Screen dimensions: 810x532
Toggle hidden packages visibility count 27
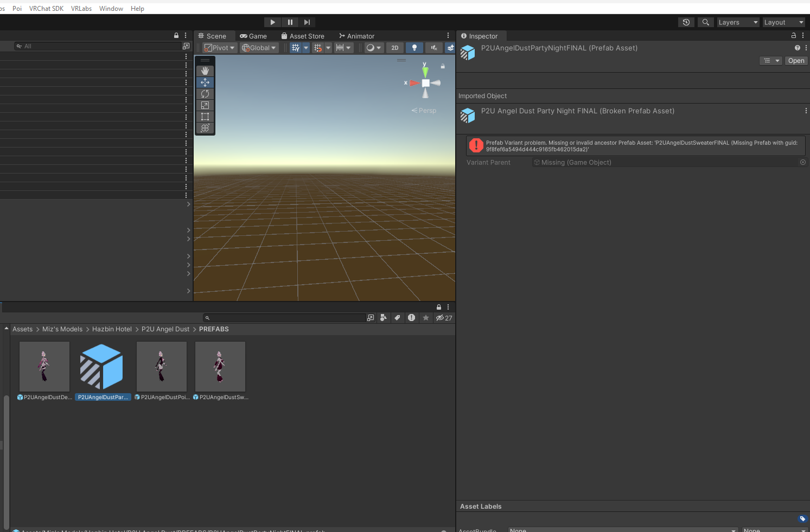pos(444,318)
